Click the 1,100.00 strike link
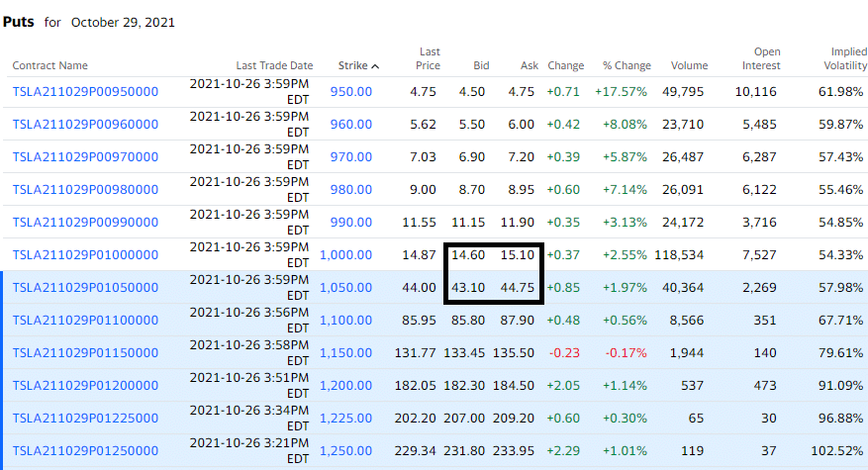Image resolution: width=868 pixels, height=470 pixels. tap(346, 320)
